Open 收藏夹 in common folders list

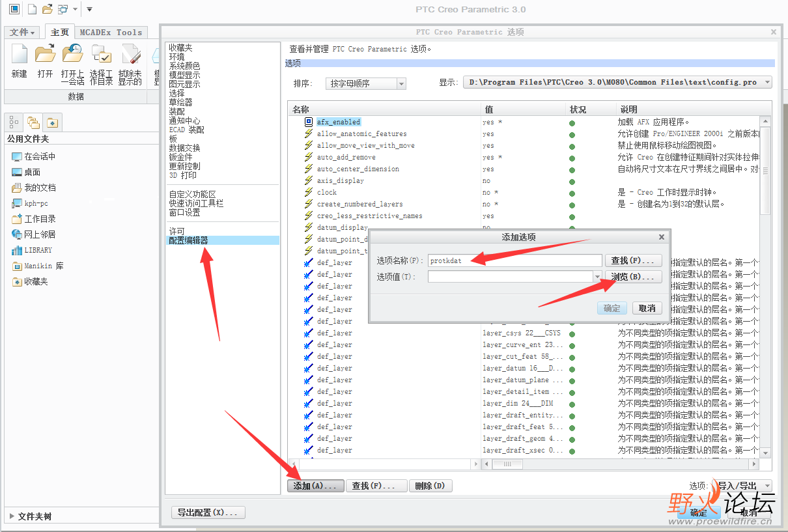coord(30,281)
